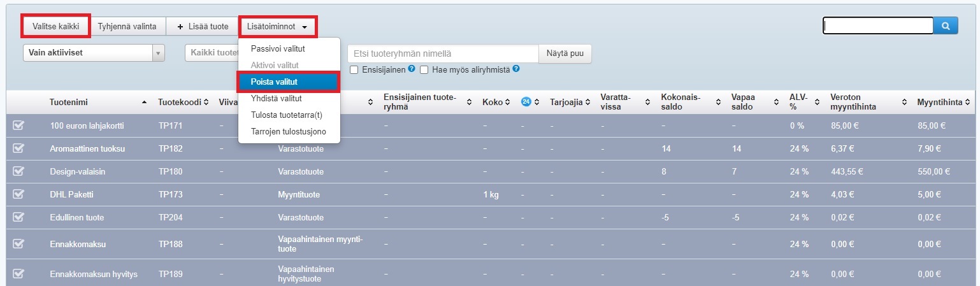
Task: Tick the Hae myös aliryhmistä checkbox
Action: (424, 69)
